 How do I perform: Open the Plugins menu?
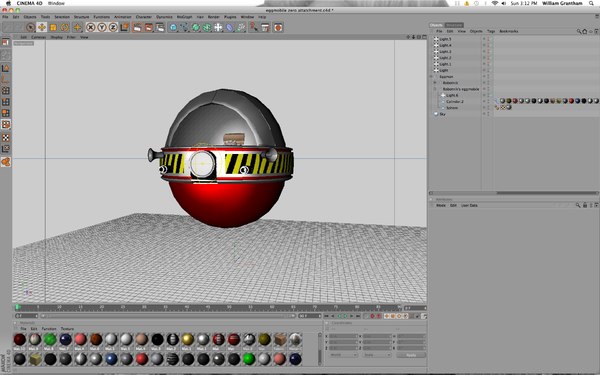tap(230, 17)
